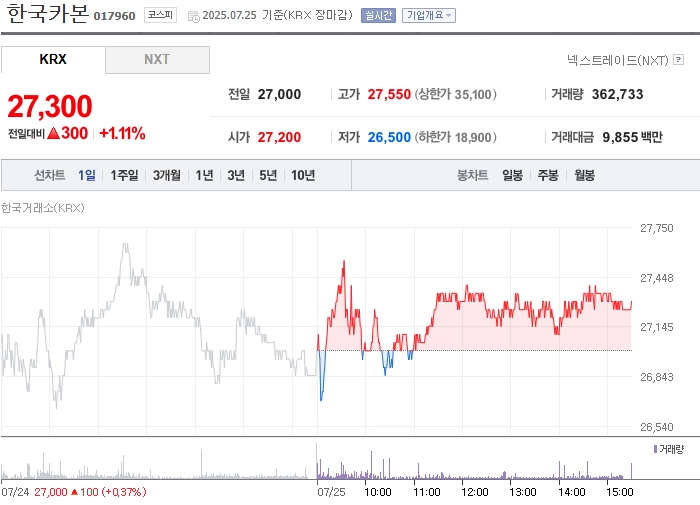Viewport: 700px width, 505px height.
Task: Click the 27,750 y-axis label
Action: (x=657, y=228)
